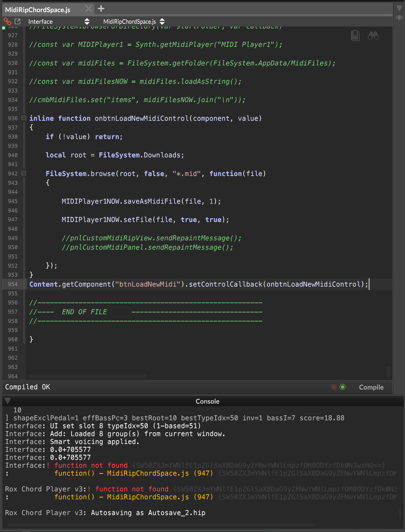The width and height of the screenshot is (405, 532).
Task: Fold the FileSystem.browse block at line 942
Action: click(x=24, y=173)
